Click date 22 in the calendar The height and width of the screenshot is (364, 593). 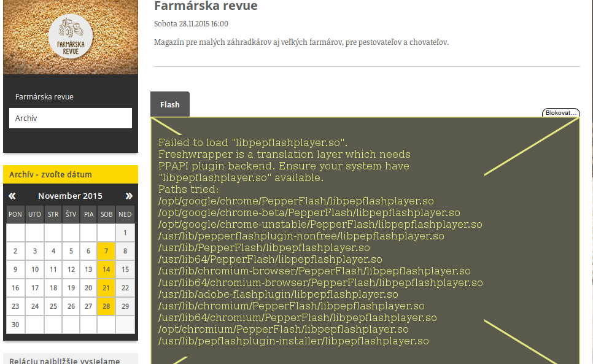125,288
